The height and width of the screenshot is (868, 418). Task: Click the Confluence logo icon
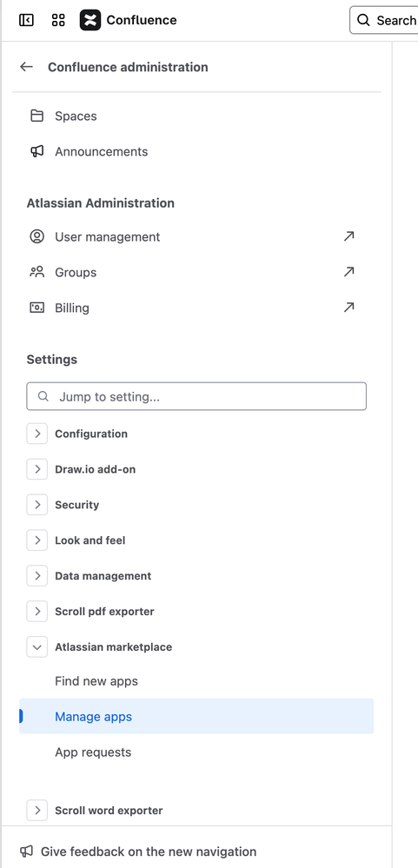(90, 21)
